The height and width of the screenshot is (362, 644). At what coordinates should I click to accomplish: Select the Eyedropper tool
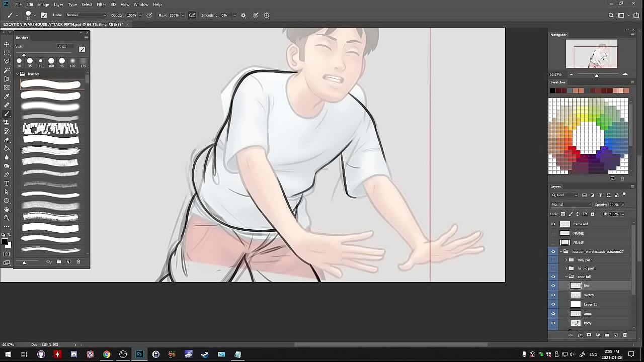(7, 97)
